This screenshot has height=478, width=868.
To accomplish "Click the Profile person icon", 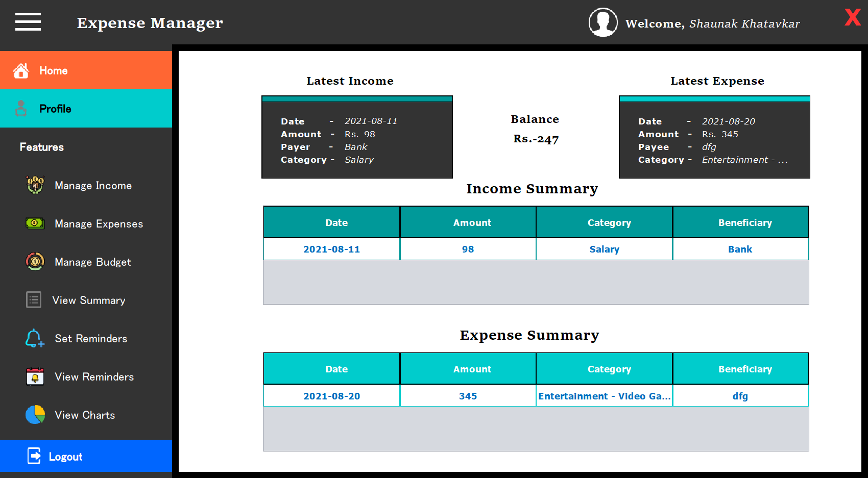I will tap(21, 108).
